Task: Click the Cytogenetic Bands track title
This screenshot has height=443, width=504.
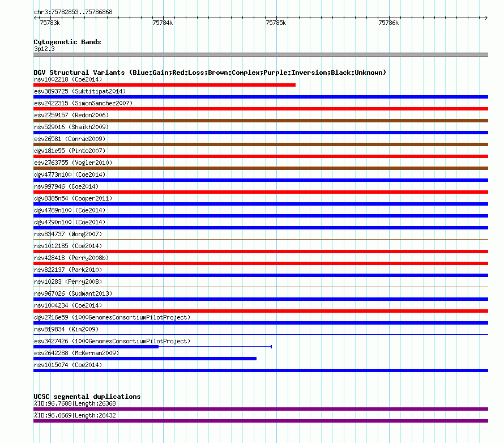Action: click(67, 42)
